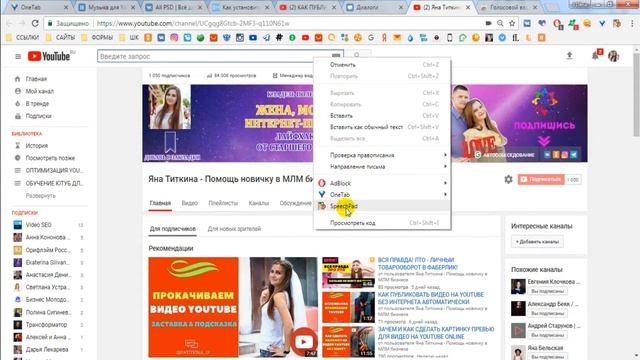
Task: Open the ШК bookmarks folder
Action: pyautogui.click(x=130, y=38)
